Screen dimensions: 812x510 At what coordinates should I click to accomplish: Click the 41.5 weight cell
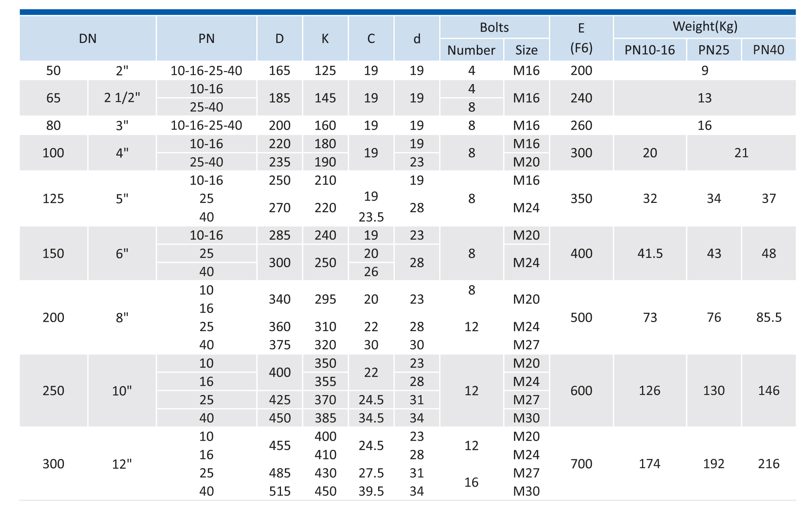pos(650,253)
